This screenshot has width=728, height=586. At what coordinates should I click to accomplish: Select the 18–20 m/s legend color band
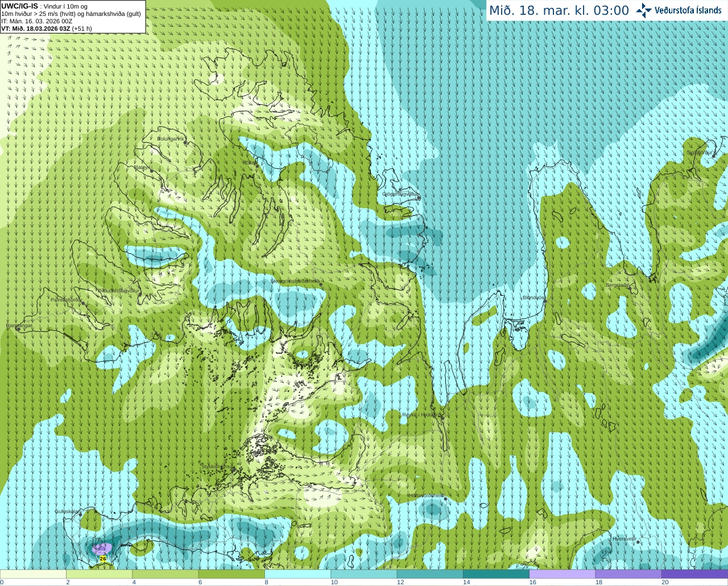[628, 574]
